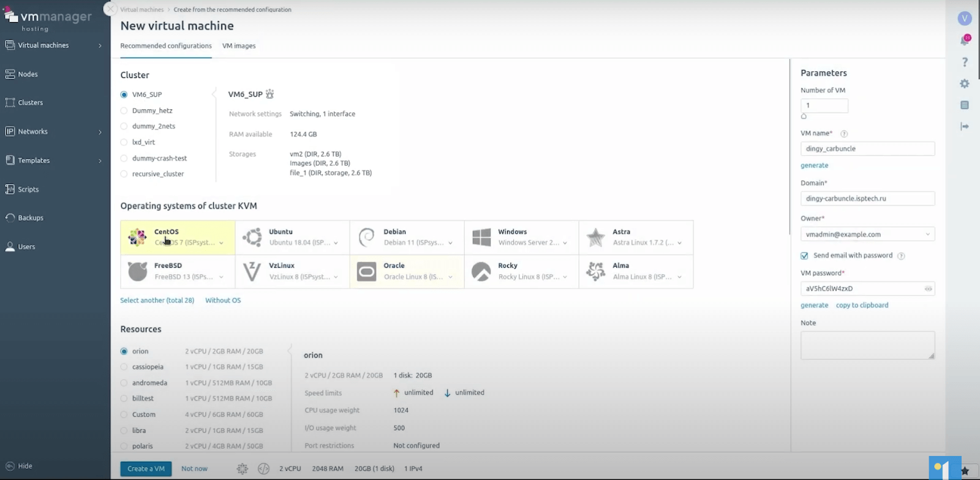Open the Scripts sidebar icon
Viewport: 980px width, 480px height.
pos(10,189)
